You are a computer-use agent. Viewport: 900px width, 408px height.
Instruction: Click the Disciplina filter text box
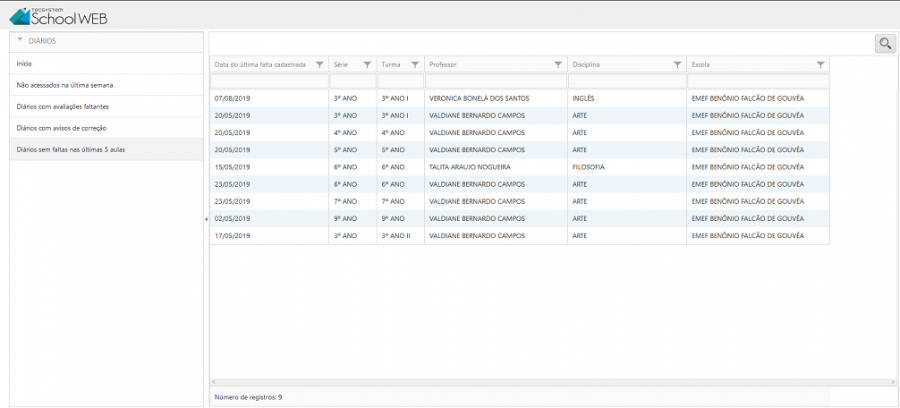tap(626, 81)
